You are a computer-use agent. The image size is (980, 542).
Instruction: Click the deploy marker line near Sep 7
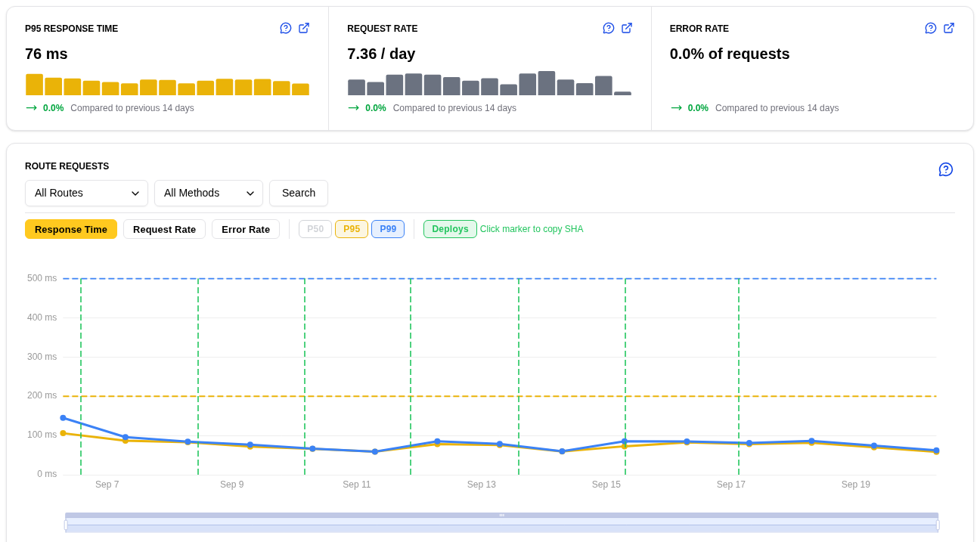click(81, 376)
